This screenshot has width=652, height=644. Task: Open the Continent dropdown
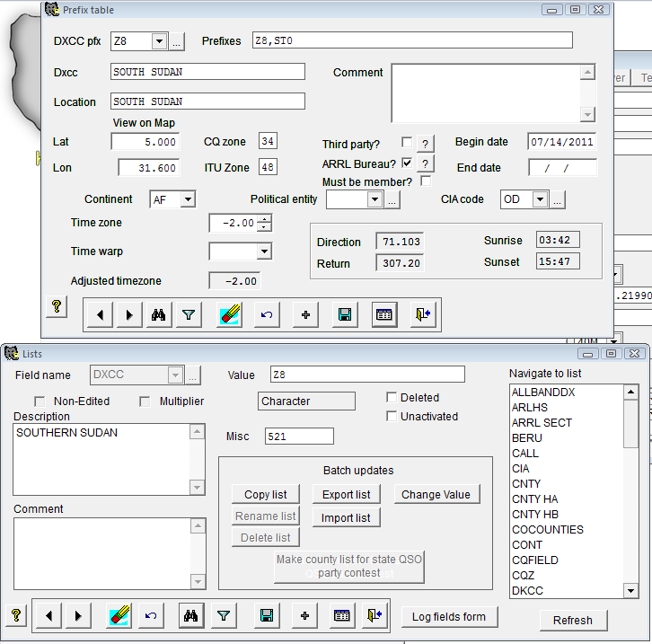[188, 199]
